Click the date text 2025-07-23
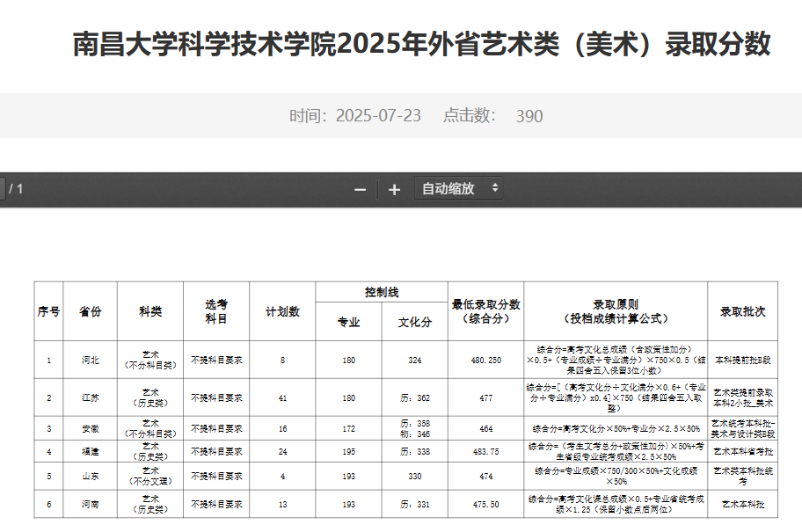Image resolution: width=802 pixels, height=532 pixels. 378,115
